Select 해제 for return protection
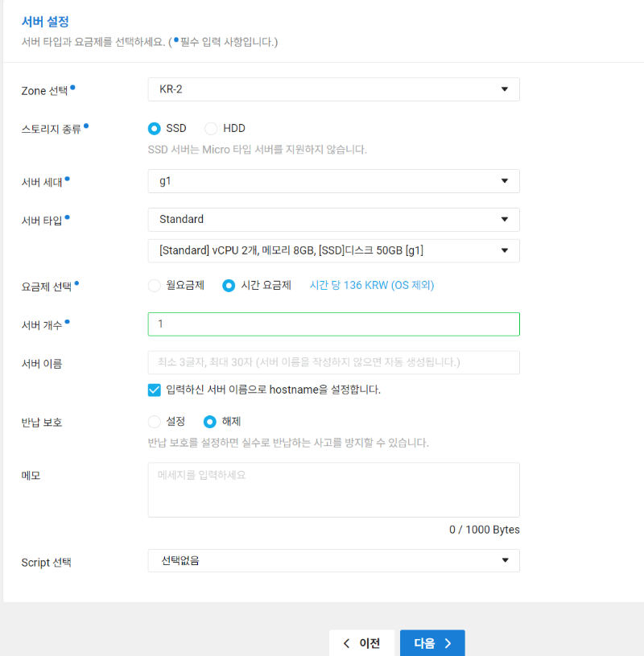644x656 pixels. (x=208, y=422)
